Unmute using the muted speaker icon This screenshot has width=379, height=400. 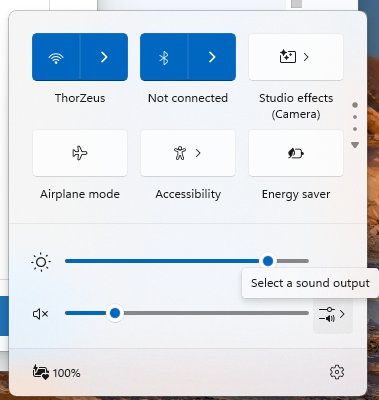(41, 314)
